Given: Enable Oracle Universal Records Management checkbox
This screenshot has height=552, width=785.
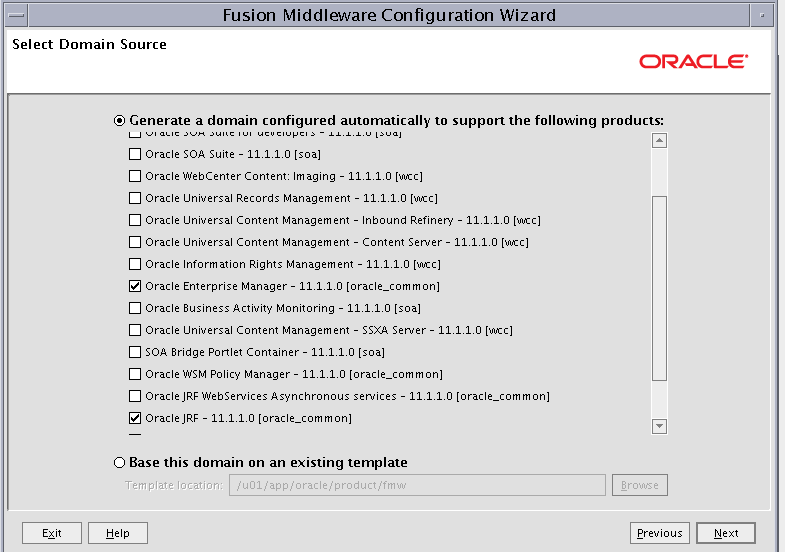Looking at the screenshot, I should (x=135, y=198).
